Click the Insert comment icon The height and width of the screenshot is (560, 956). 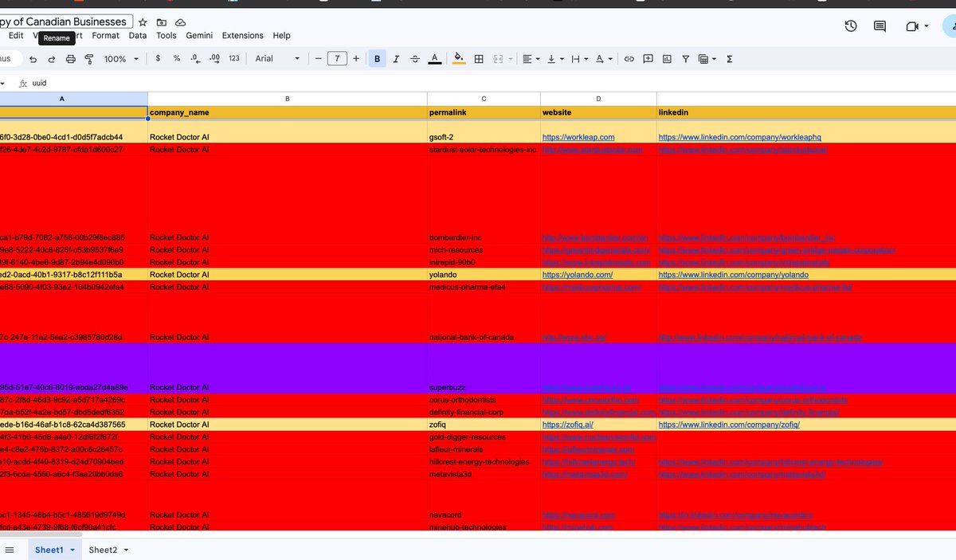(x=648, y=59)
